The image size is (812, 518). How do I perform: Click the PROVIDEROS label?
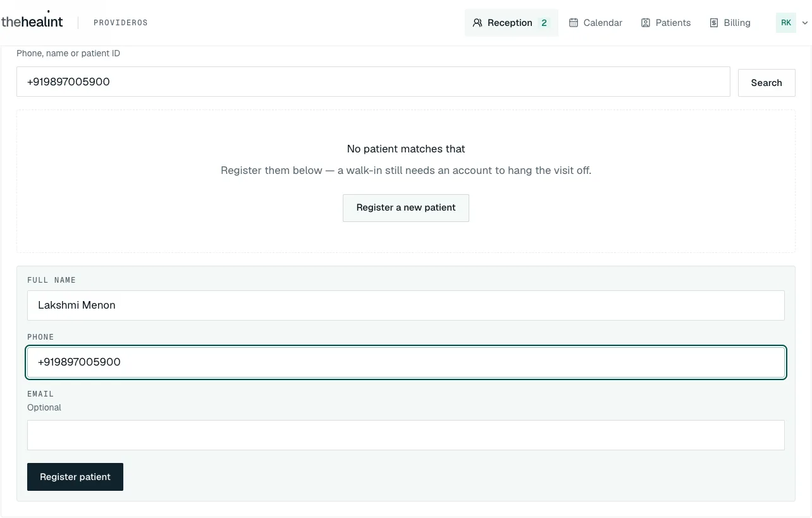pyautogui.click(x=121, y=23)
